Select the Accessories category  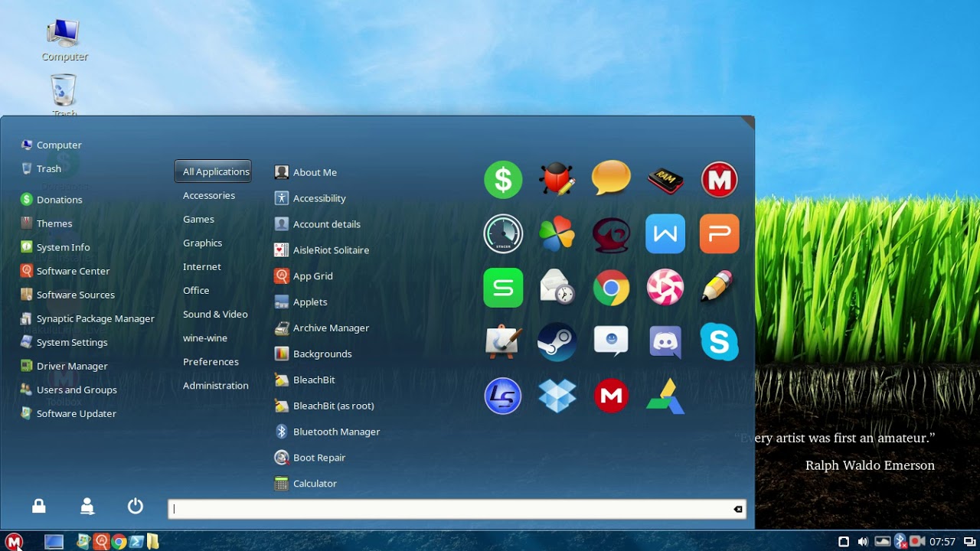pyautogui.click(x=209, y=195)
